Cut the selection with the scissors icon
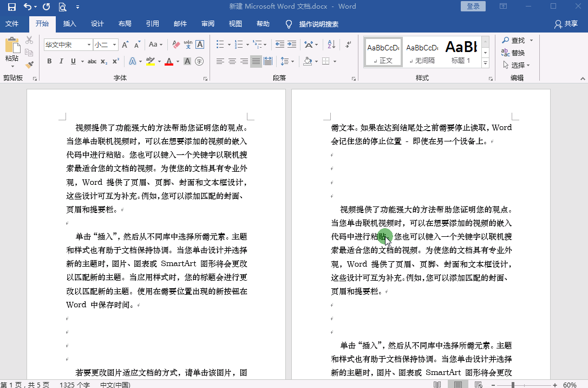Viewport: 588px width, 388px height. coord(29,40)
